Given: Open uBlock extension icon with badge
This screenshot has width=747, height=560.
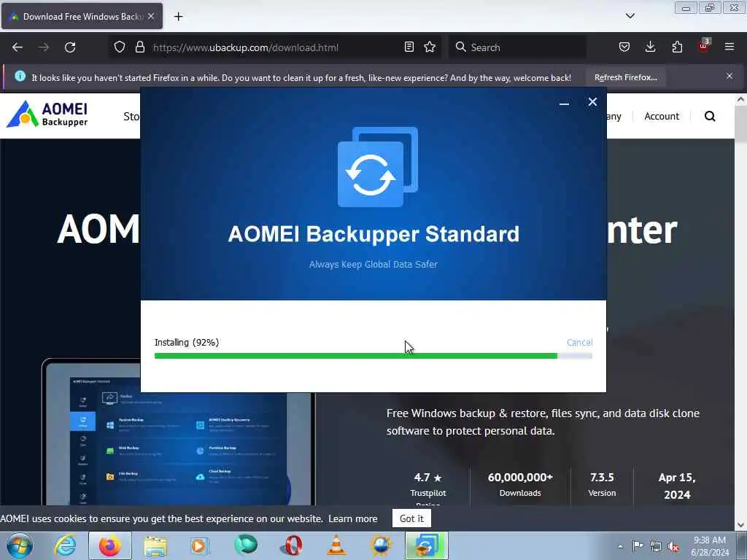Looking at the screenshot, I should click(x=704, y=46).
